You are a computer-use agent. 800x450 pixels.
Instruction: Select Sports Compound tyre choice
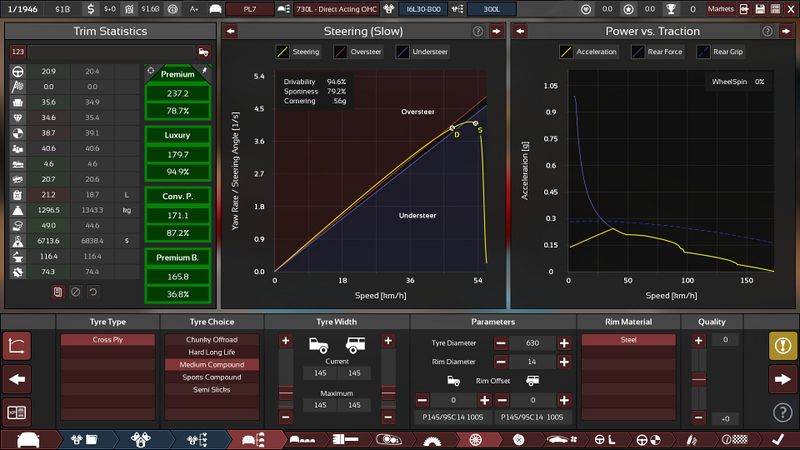click(x=211, y=377)
